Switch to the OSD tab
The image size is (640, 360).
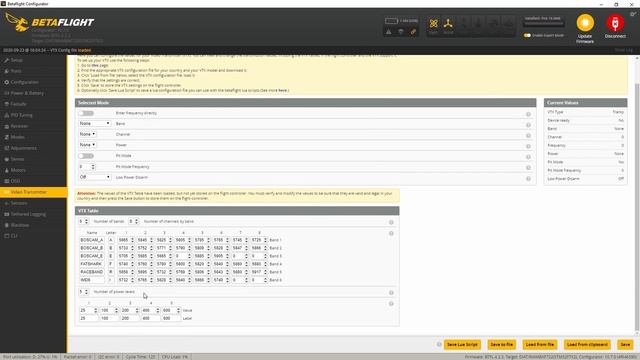pos(33,181)
